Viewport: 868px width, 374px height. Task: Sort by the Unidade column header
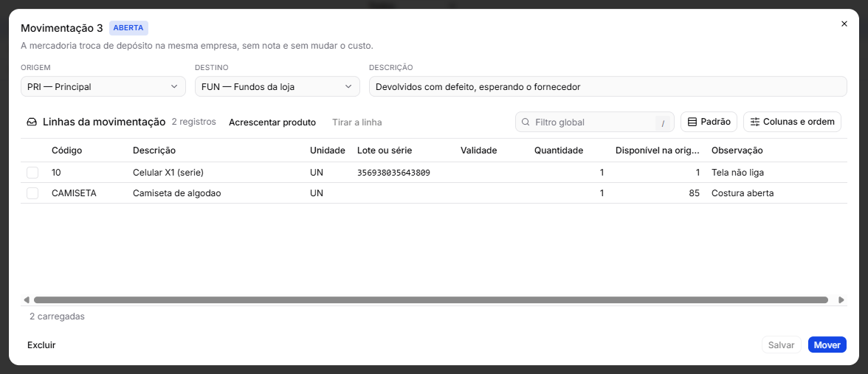pos(328,150)
